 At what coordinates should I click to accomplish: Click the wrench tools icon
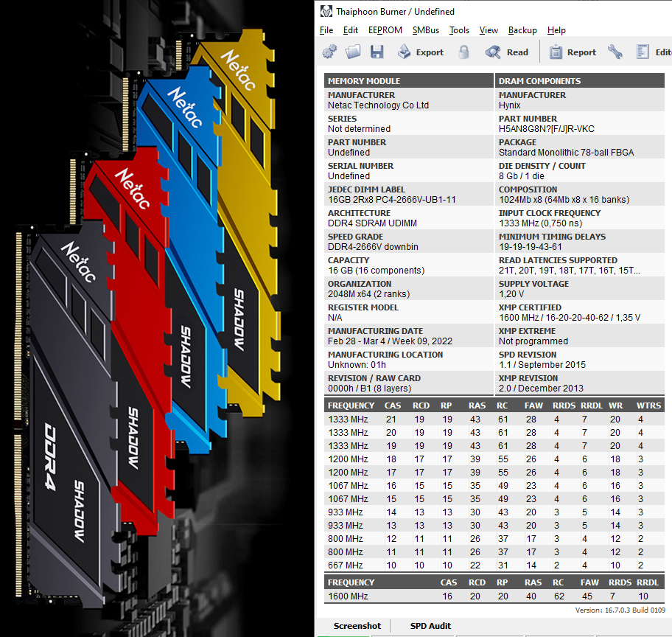point(615,52)
